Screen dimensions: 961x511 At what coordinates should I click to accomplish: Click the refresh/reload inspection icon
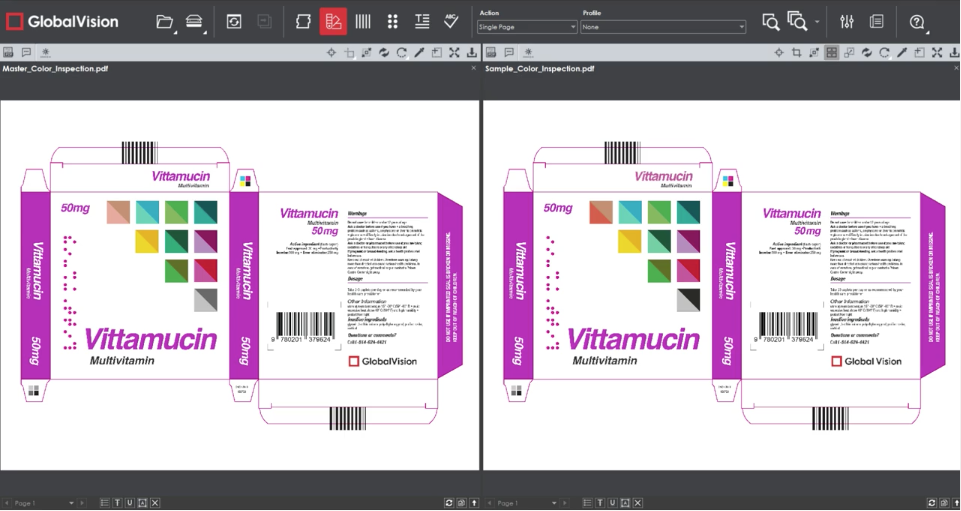point(234,22)
